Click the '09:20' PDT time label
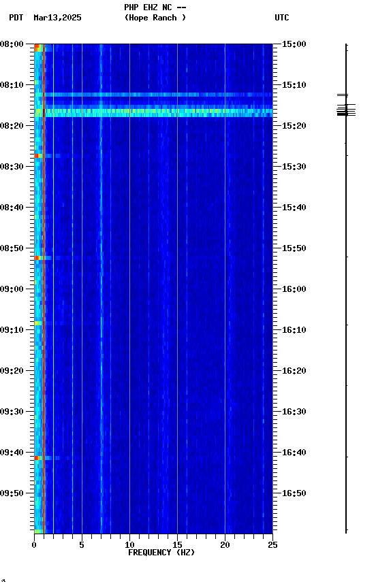 point(12,371)
